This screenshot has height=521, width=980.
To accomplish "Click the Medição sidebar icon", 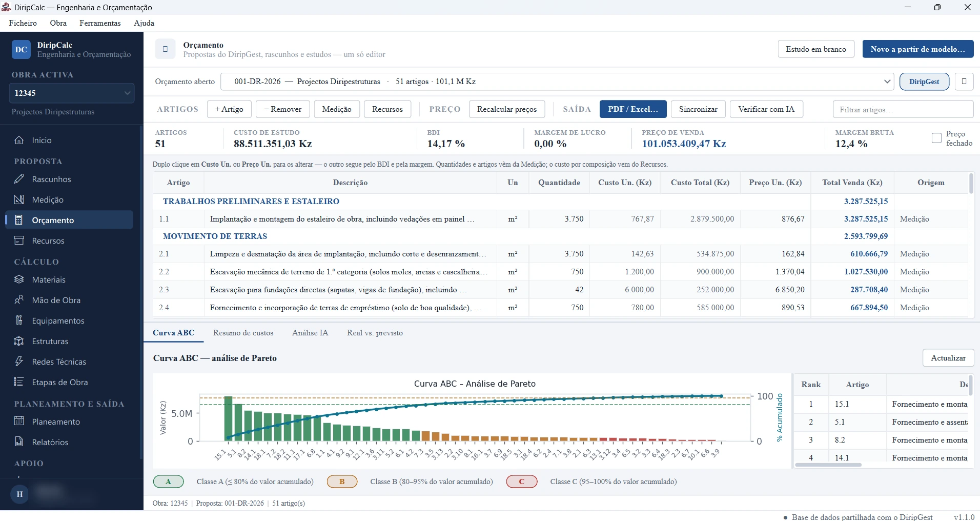I will tap(19, 199).
